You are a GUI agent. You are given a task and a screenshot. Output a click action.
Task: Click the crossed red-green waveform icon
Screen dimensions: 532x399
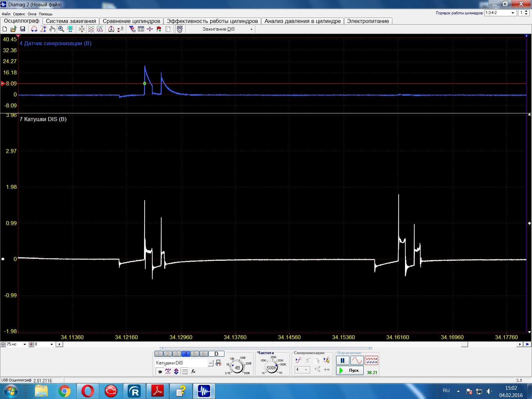pos(82,29)
